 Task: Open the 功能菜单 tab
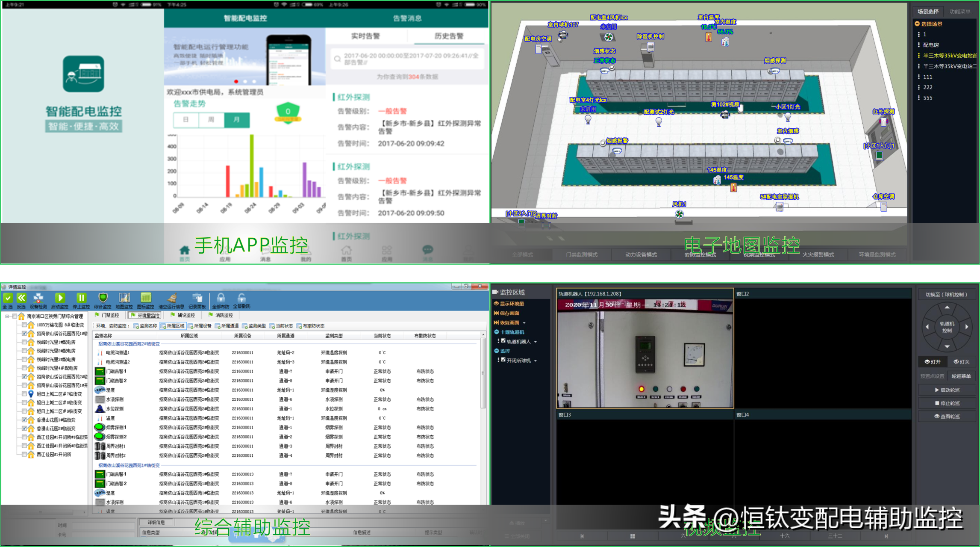(960, 12)
